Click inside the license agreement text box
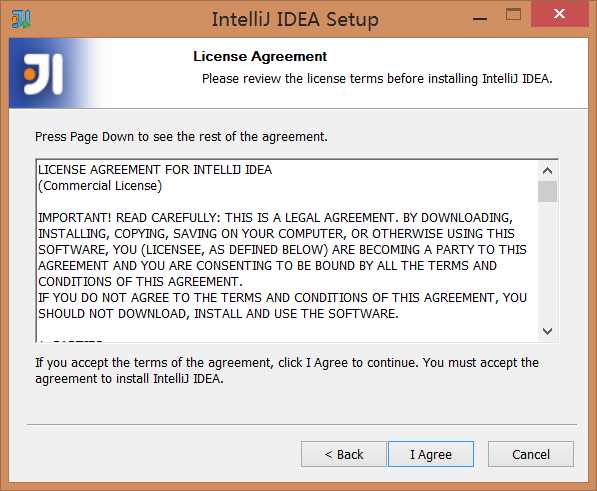597x491 pixels. 287,250
